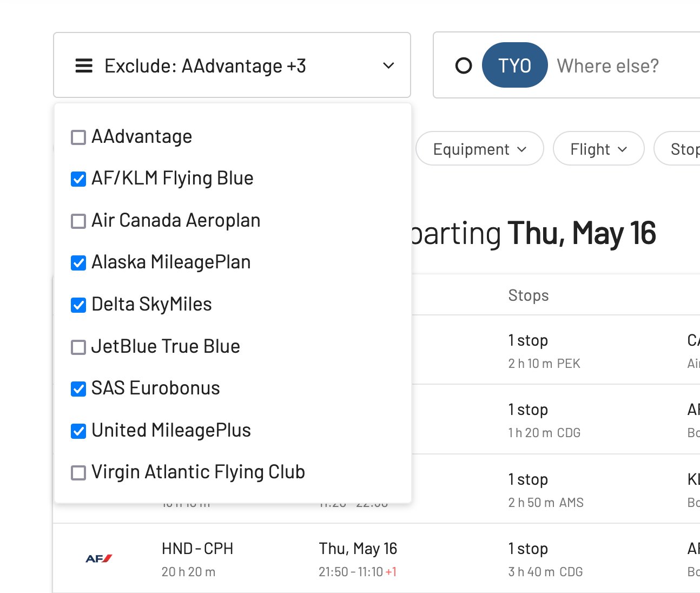Select Virgin Atlantic Flying Club checkbox
Screen dimensions: 700x593
click(78, 473)
